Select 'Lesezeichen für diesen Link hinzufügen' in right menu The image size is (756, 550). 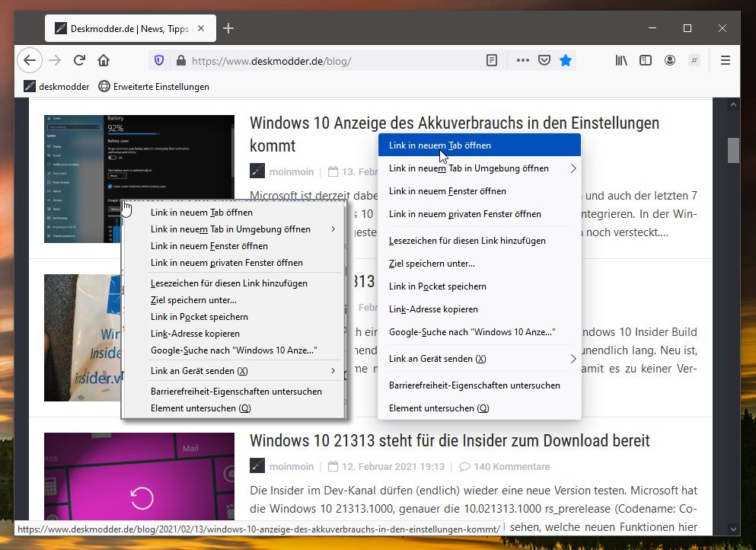[x=480, y=241]
